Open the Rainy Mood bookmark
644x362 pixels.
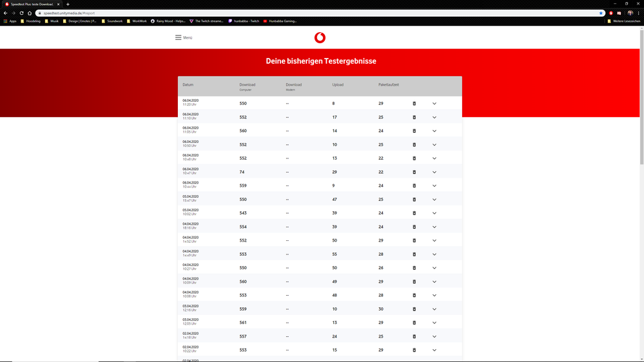168,21
